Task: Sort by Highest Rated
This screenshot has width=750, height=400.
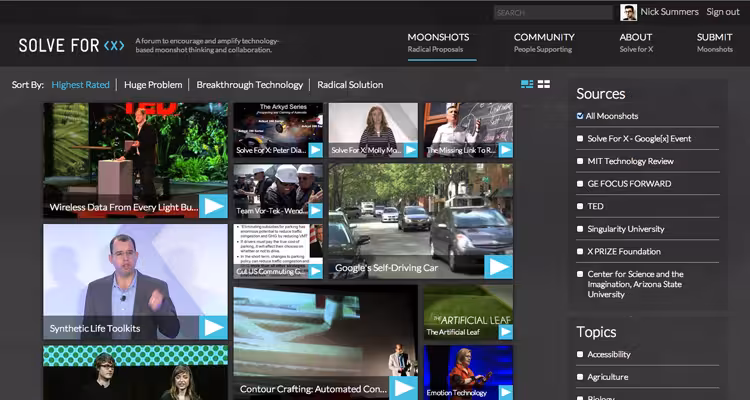Action: [x=80, y=85]
